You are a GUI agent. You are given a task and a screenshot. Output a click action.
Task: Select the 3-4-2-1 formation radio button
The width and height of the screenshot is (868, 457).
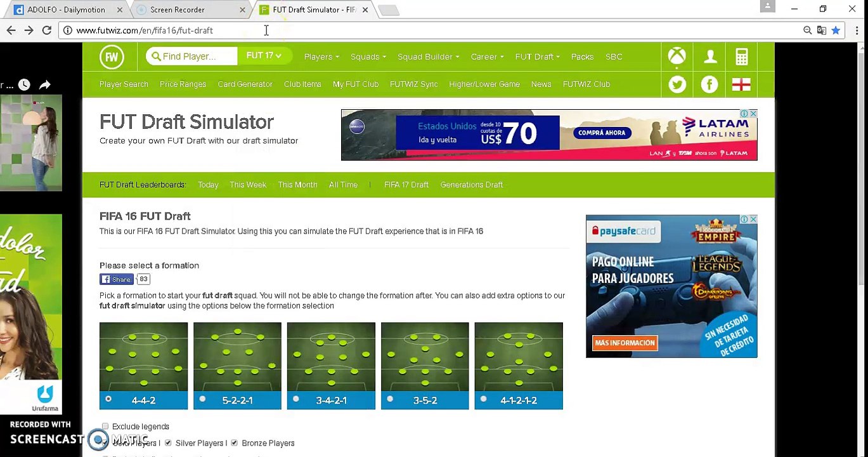296,399
